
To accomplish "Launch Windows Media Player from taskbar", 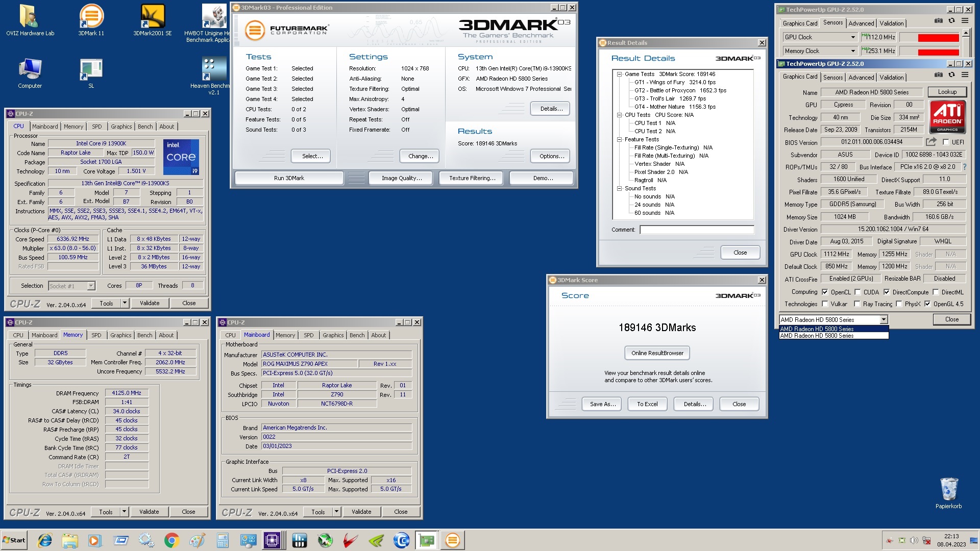I will pos(95,540).
